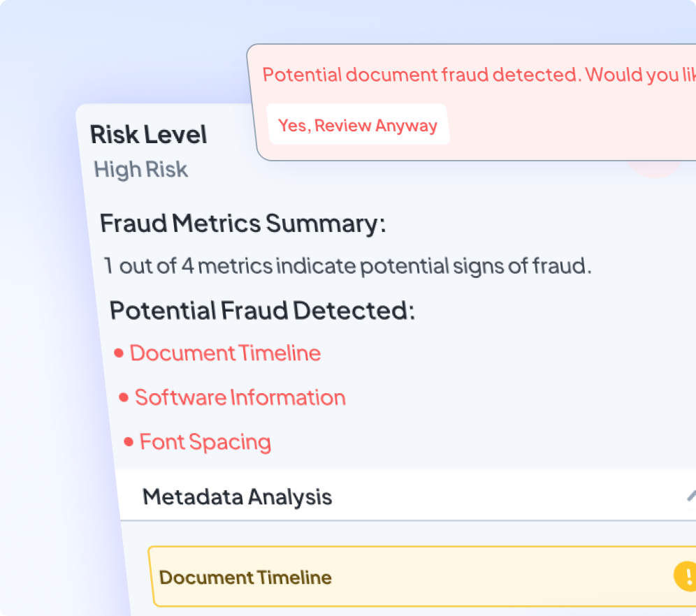Open the red Document Timeline fraud link

[225, 353]
